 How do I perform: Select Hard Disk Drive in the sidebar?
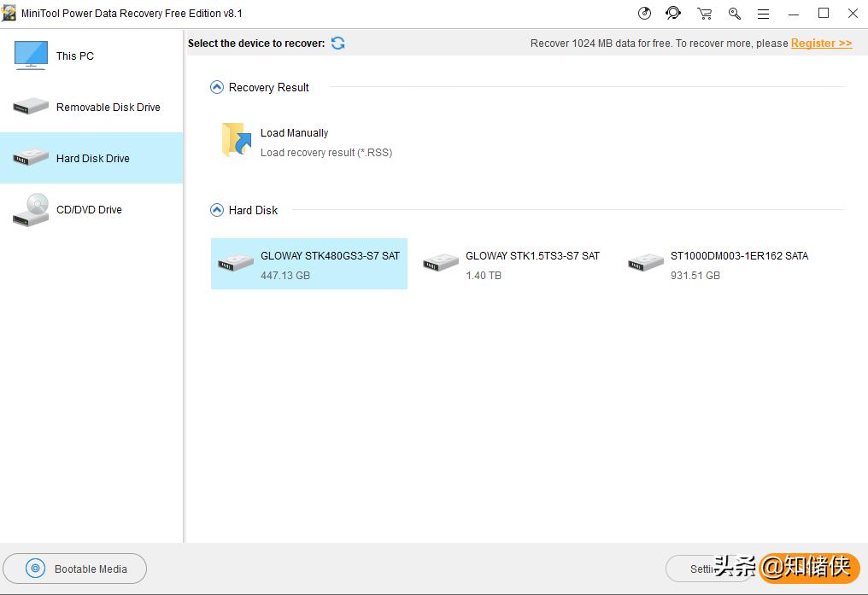91,158
